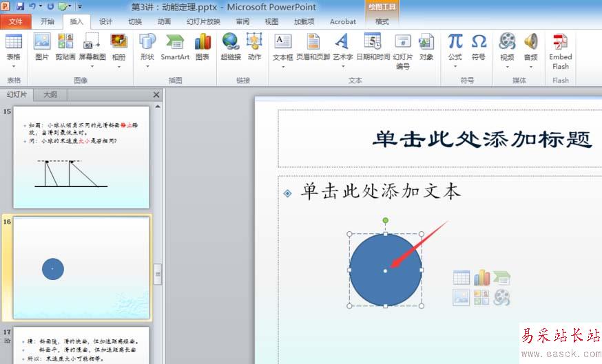
Task: Expand the 公式 dropdown arrow
Action: (x=455, y=67)
